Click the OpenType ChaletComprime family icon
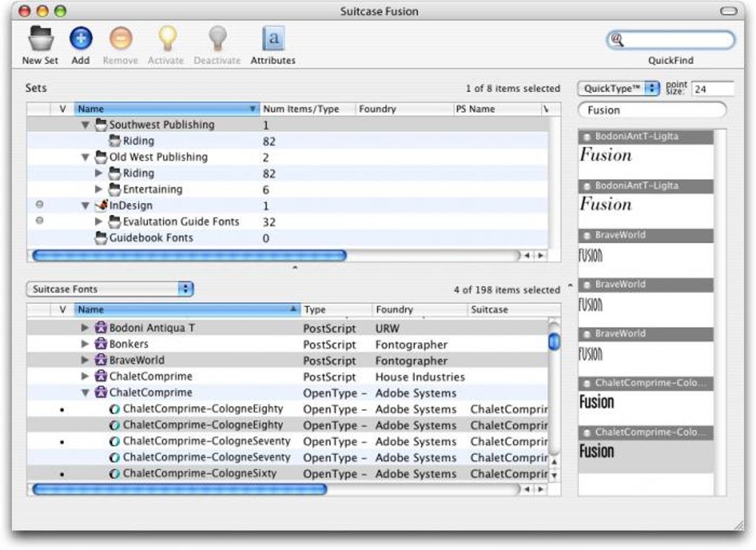The height and width of the screenshot is (550, 756). (x=101, y=392)
